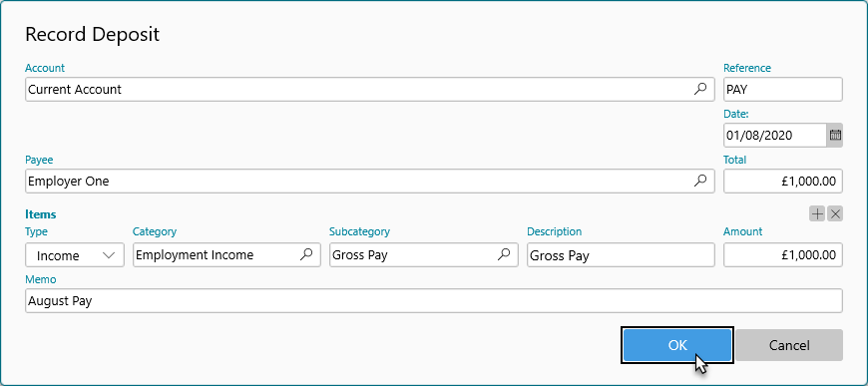Open the calendar picker beside Date
868x386 pixels.
click(x=835, y=135)
